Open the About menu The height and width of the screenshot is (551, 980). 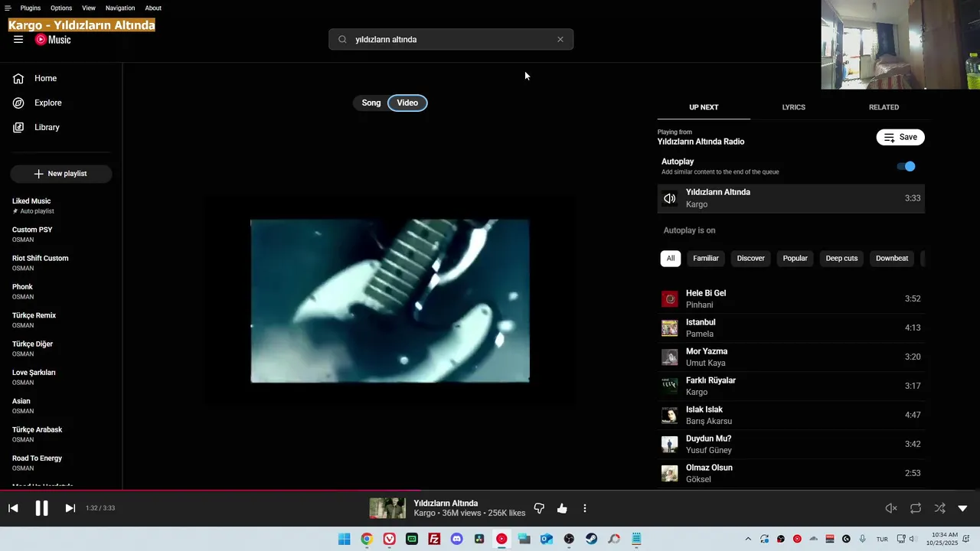coord(153,8)
